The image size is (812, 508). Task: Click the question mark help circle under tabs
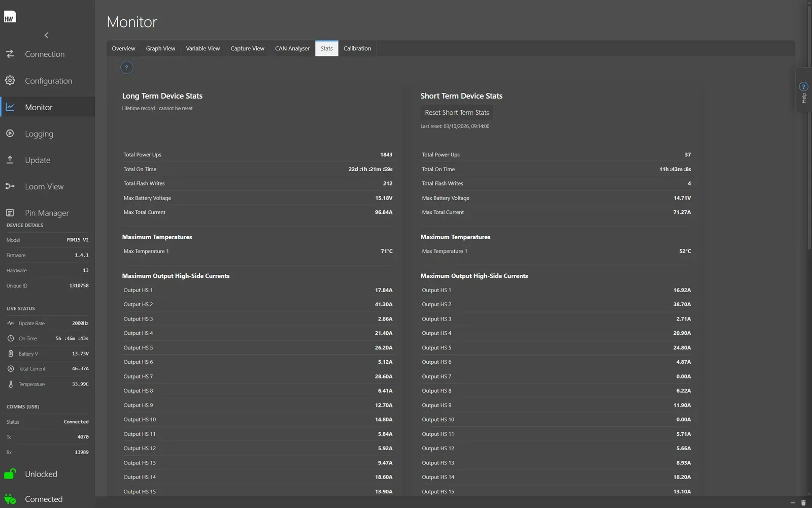(x=127, y=67)
